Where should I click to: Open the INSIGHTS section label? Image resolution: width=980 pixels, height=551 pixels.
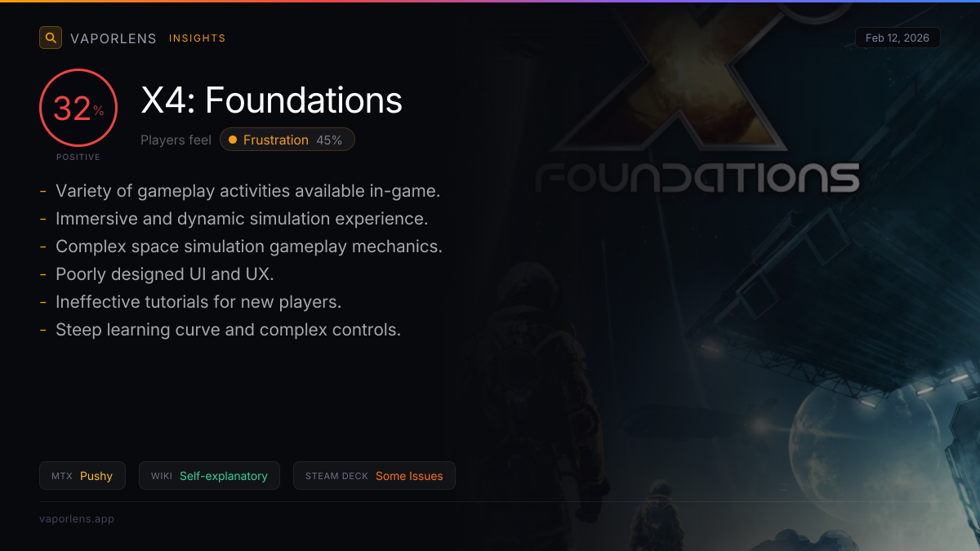click(x=197, y=38)
